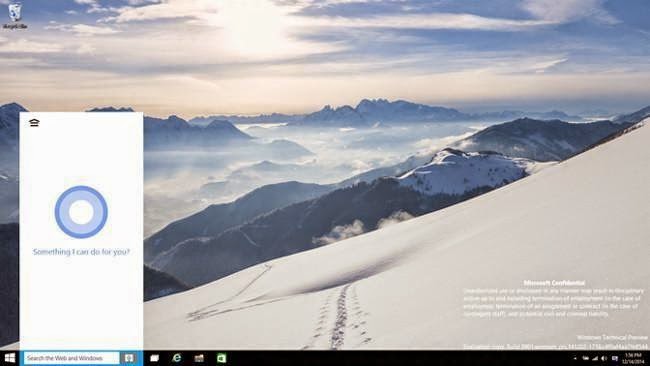Click the microphone button beside the search box

[x=129, y=358]
